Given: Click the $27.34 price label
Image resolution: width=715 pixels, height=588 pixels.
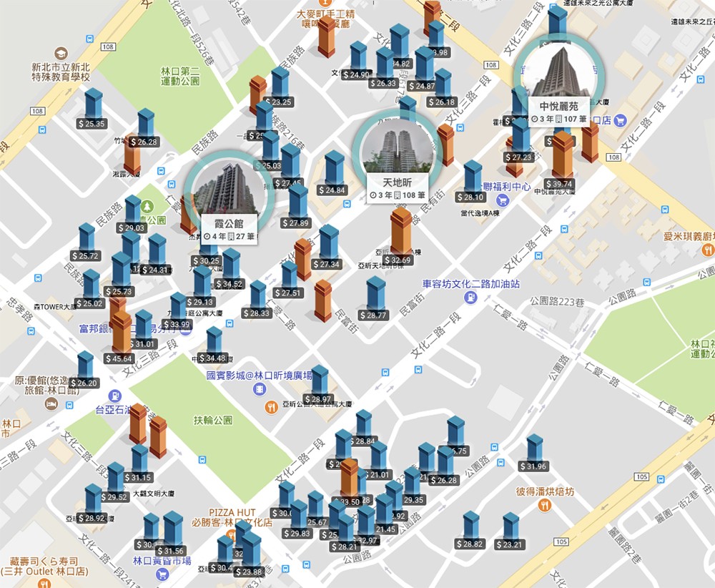Looking at the screenshot, I should (x=327, y=264).
